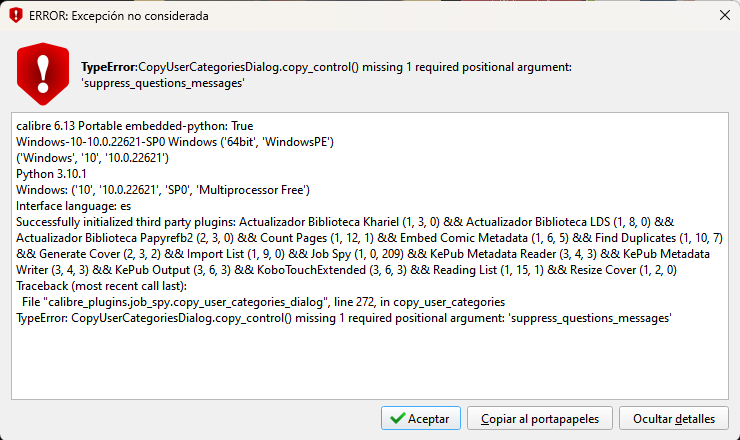Click the bold TypeError label in header
Image resolution: width=740 pixels, height=440 pixels.
click(108, 66)
